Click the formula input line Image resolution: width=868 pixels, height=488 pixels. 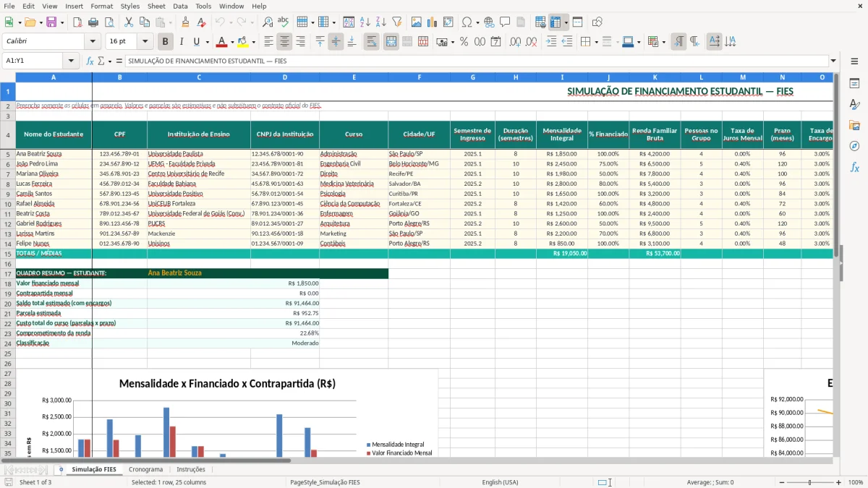pyautogui.click(x=476, y=61)
